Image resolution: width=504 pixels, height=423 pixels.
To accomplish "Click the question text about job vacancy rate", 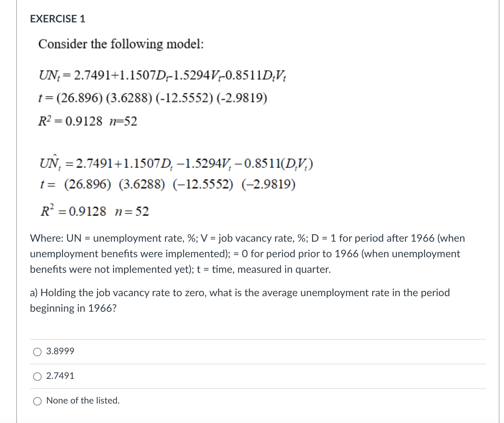I will [x=240, y=300].
